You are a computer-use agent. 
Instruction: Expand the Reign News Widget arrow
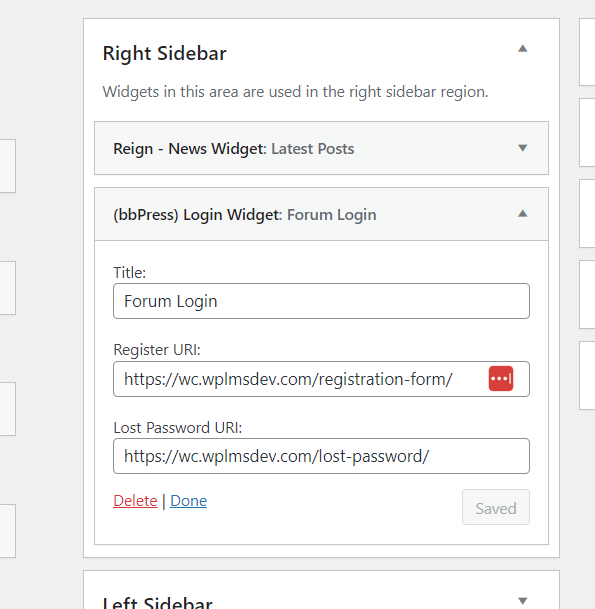[x=522, y=148]
